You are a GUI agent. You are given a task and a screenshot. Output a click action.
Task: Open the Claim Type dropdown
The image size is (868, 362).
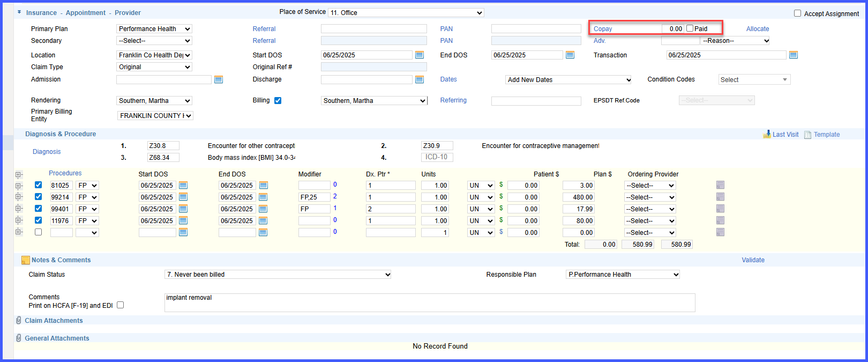(154, 67)
